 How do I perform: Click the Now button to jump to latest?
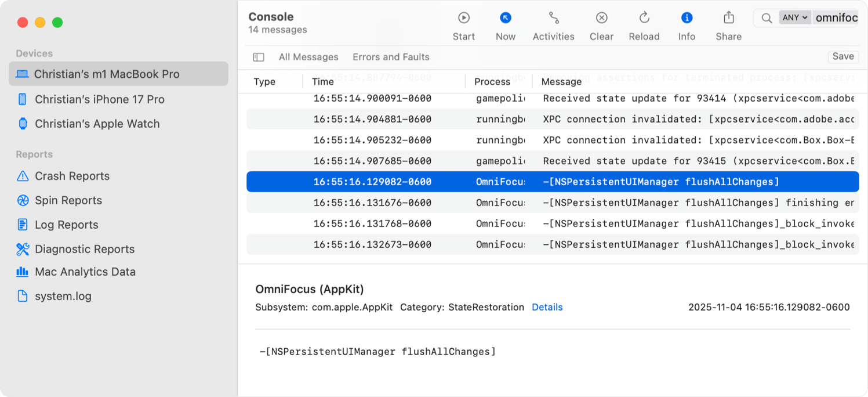point(505,18)
